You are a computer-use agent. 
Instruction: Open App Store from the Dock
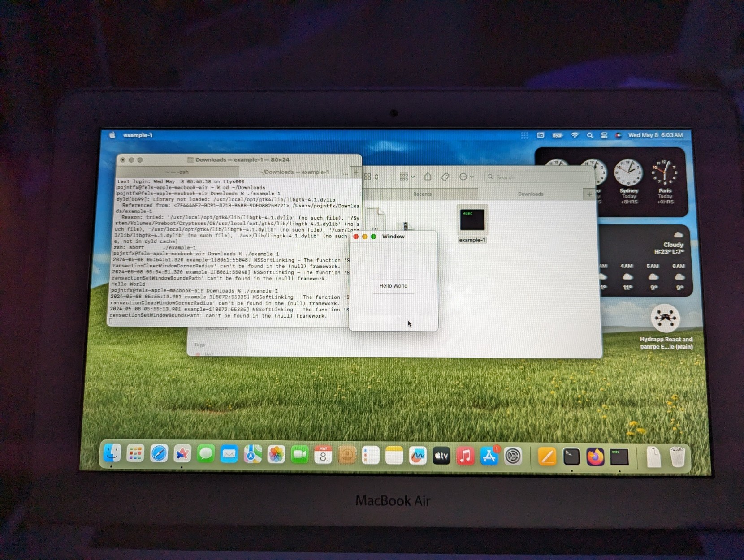(489, 457)
